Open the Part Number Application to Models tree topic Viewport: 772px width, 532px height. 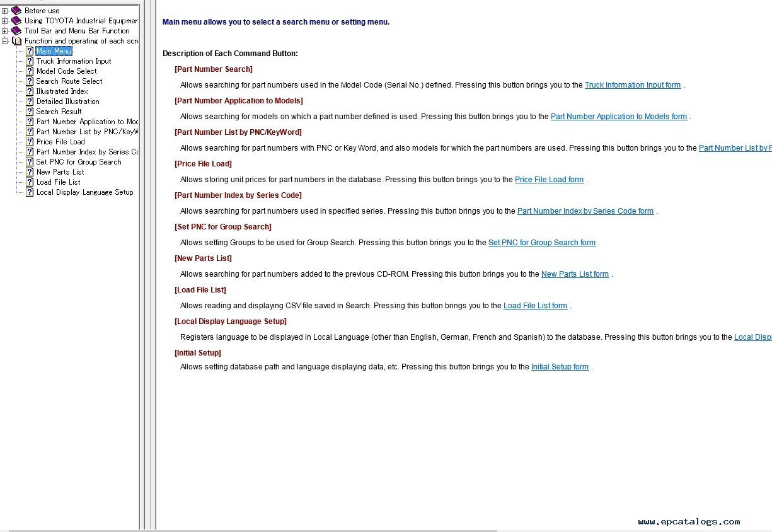87,122
